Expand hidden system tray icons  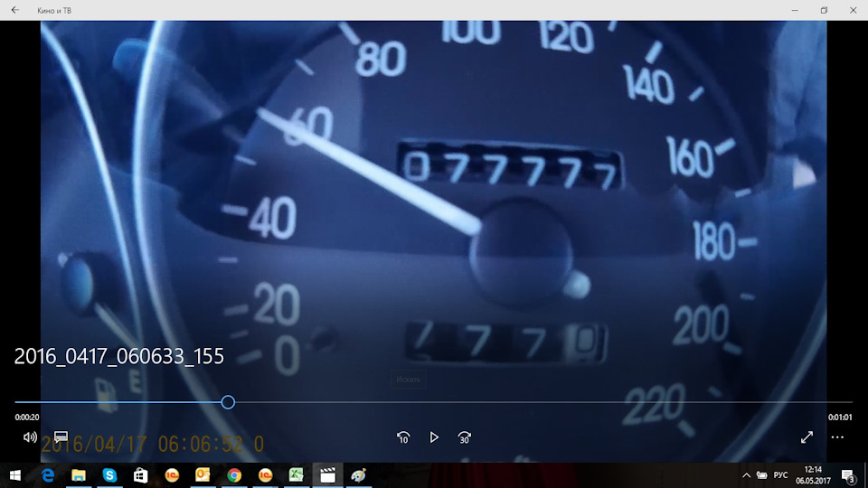coord(746,475)
